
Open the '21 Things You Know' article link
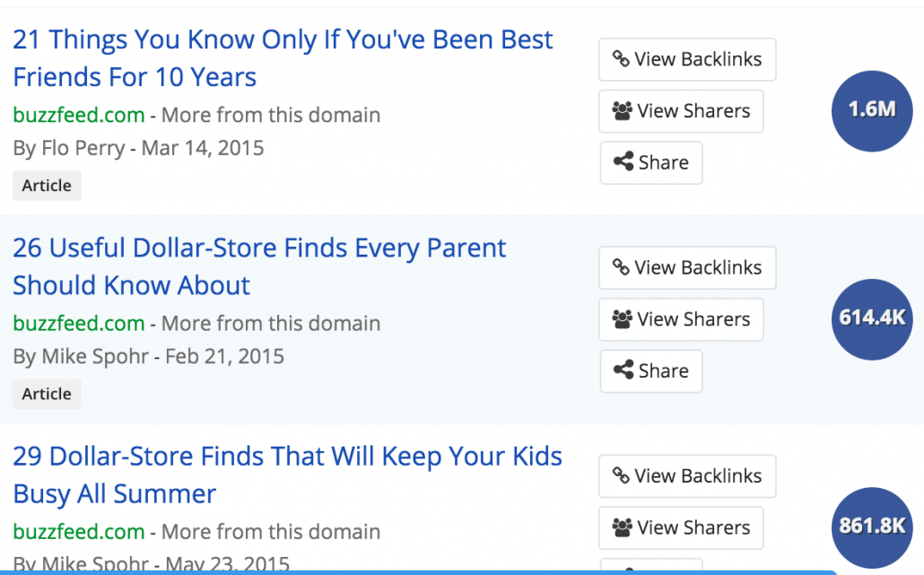tap(283, 58)
